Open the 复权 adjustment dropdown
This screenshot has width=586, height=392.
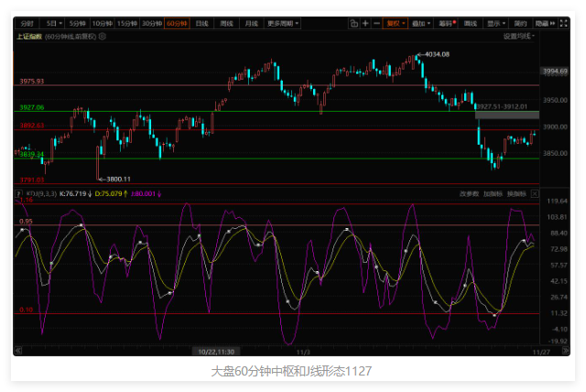click(396, 23)
